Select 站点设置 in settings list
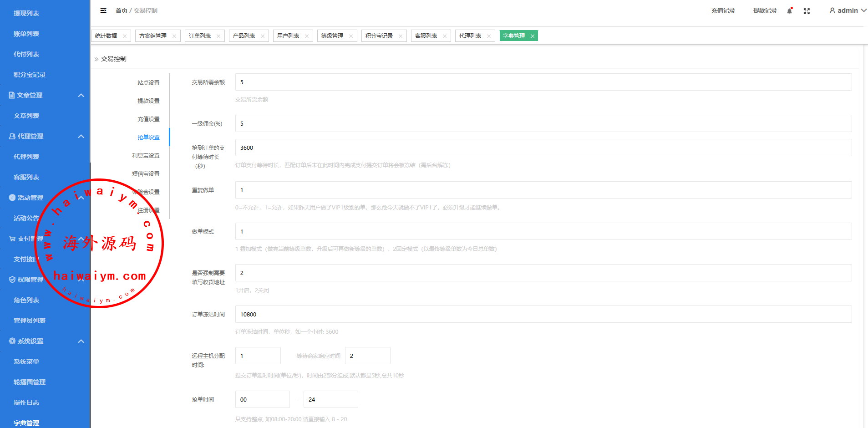The height and width of the screenshot is (428, 868). (148, 82)
